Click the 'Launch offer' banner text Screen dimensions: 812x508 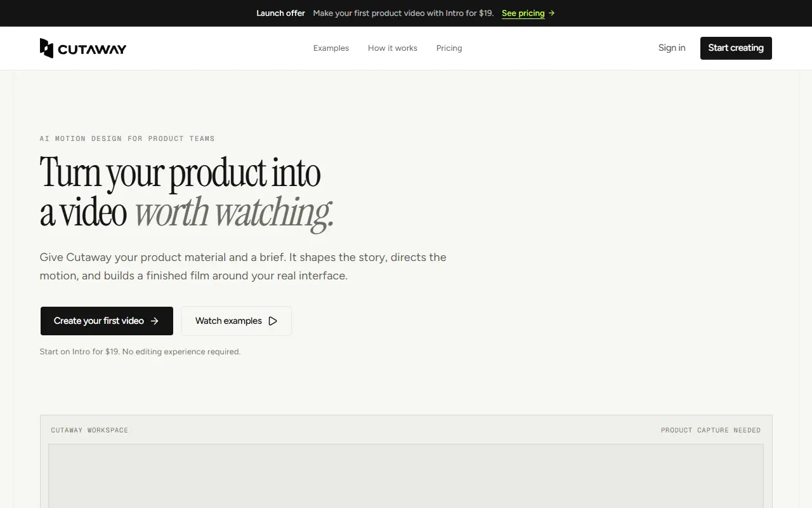[280, 13]
